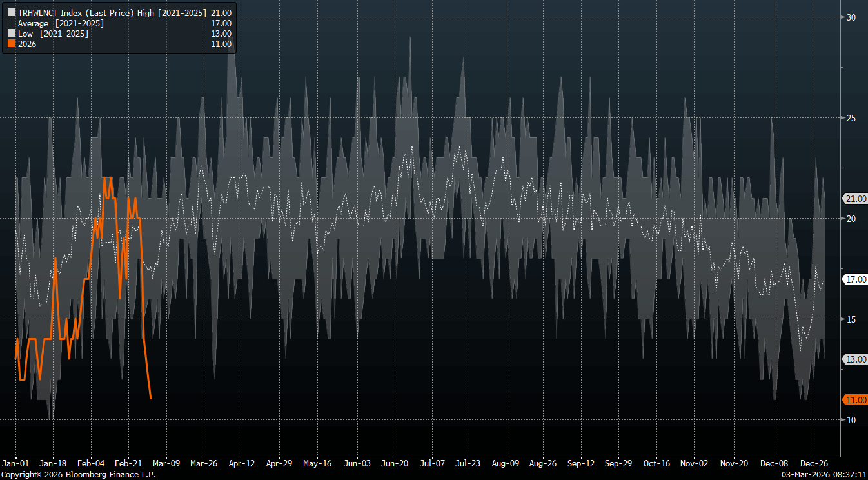Click the gray Low series legend swatch
This screenshot has height=480, width=868.
[11, 34]
